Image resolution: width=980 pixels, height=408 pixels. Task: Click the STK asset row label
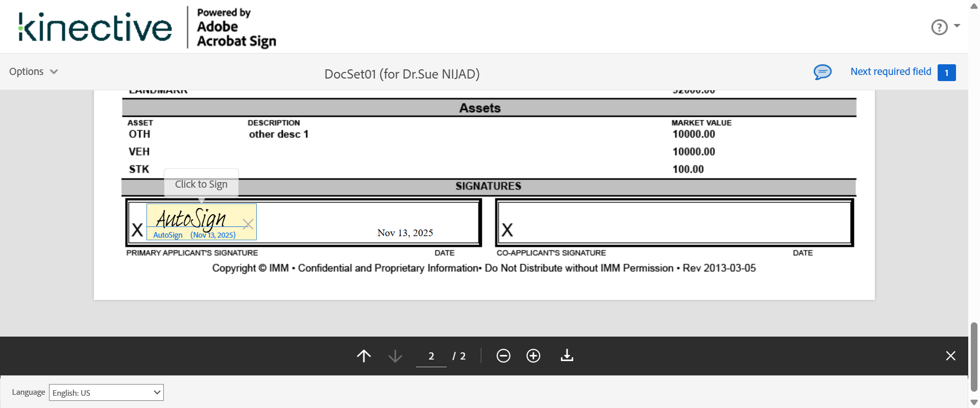coord(139,169)
